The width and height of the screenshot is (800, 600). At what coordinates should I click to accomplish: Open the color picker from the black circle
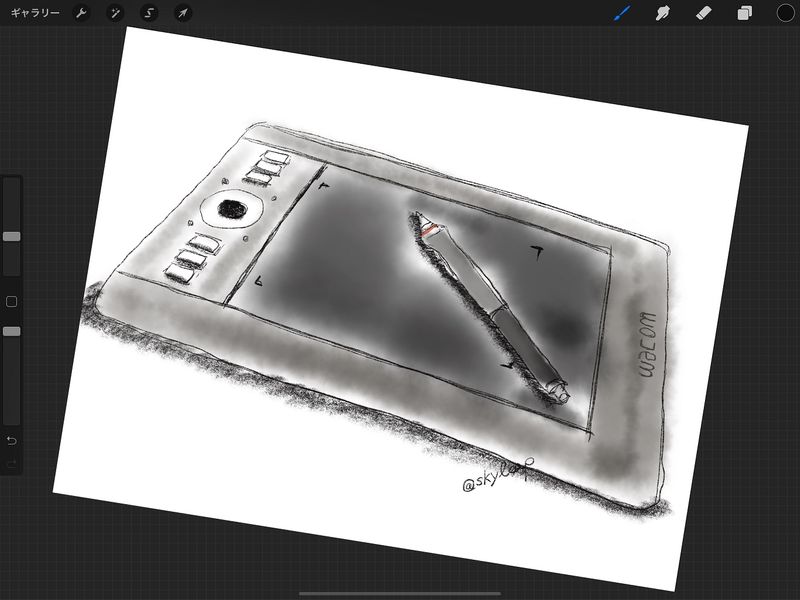click(786, 13)
